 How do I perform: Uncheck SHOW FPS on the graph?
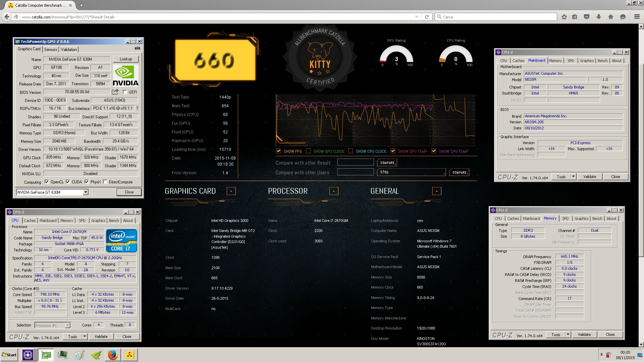point(278,151)
